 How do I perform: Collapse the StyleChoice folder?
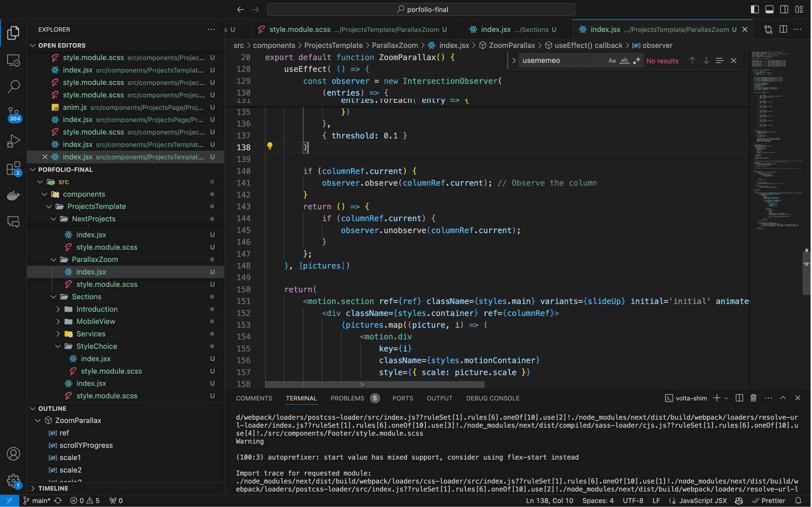(97, 346)
